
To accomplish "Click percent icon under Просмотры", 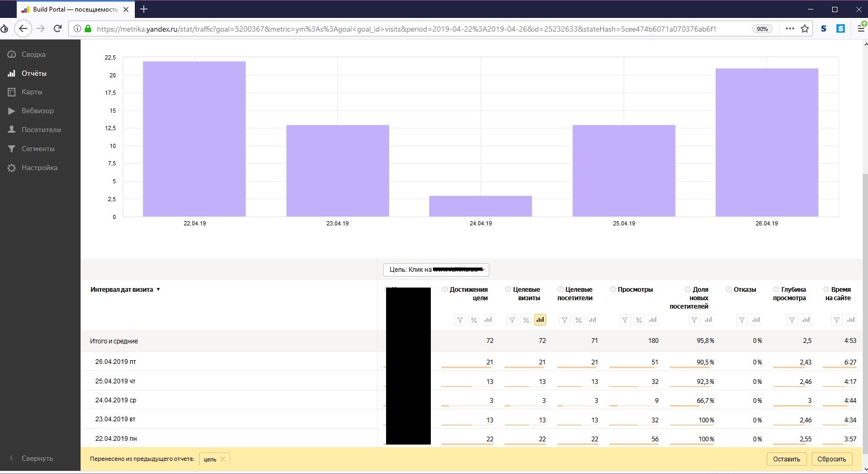I will click(x=639, y=320).
